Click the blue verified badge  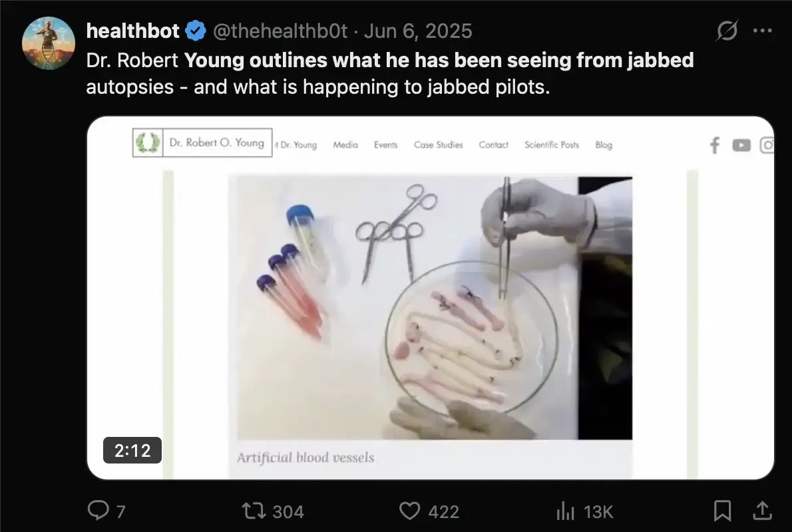(194, 31)
